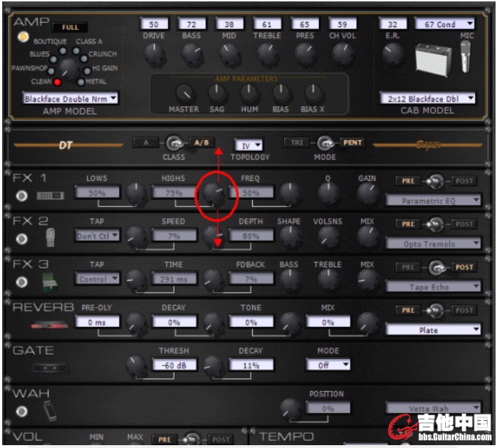Open the Blackface Double Nrm amp model dropdown
This screenshot has height=448, width=497.
coord(70,98)
